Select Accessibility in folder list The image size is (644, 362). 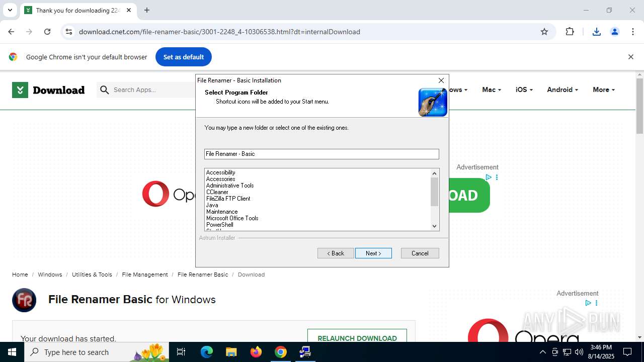tap(220, 172)
